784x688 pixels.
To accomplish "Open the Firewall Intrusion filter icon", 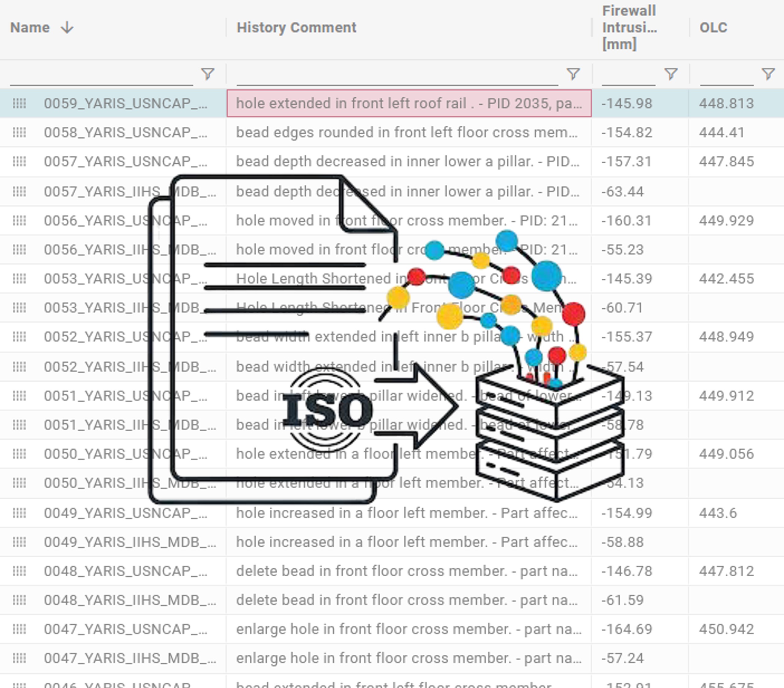I will pyautogui.click(x=670, y=74).
